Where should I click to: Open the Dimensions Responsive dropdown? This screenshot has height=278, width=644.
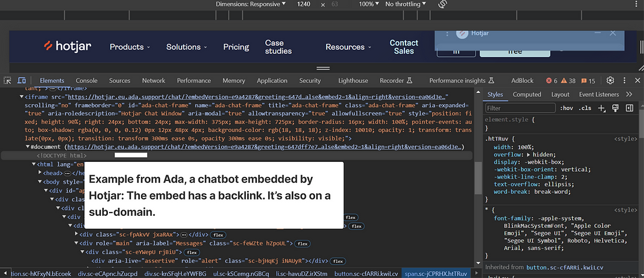point(251,4)
